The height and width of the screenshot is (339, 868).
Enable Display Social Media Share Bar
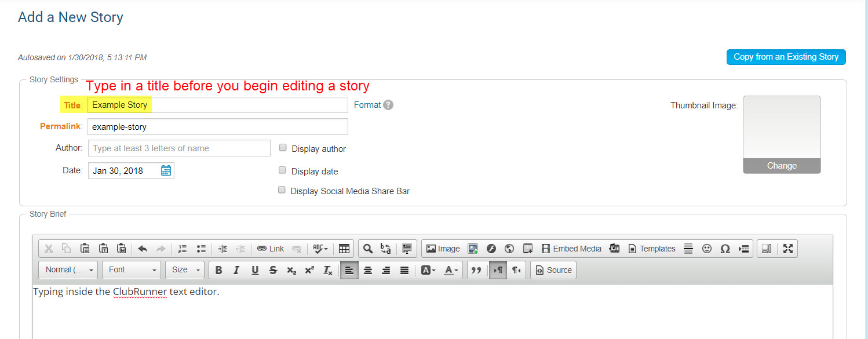(282, 190)
